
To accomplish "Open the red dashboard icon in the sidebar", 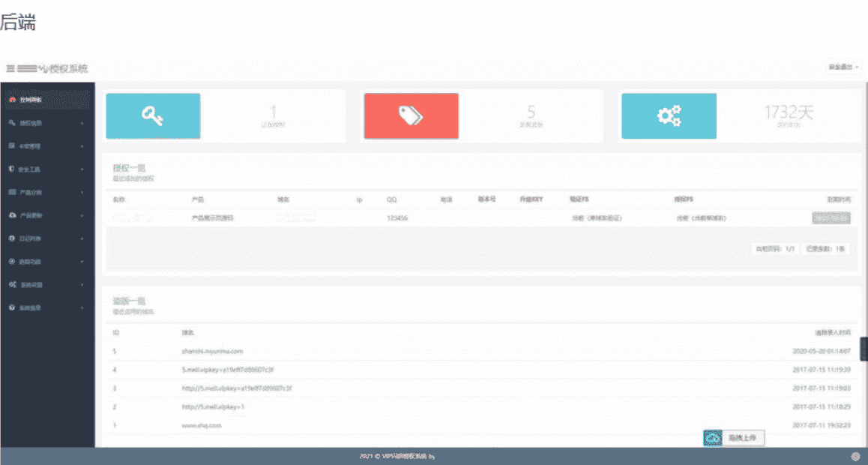I will (12, 100).
